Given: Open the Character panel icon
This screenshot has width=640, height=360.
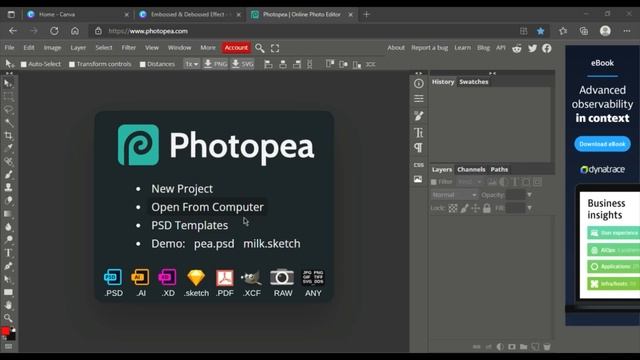Looking at the screenshot, I should 418,133.
